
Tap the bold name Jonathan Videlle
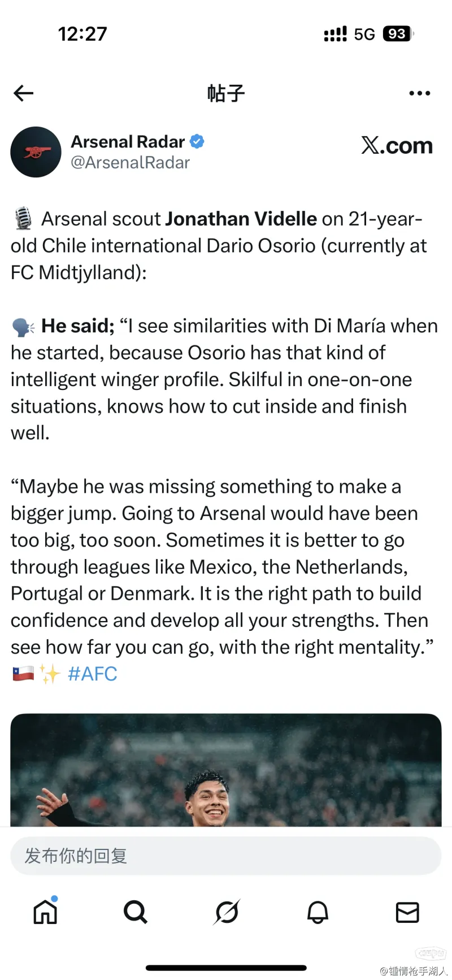tap(241, 219)
